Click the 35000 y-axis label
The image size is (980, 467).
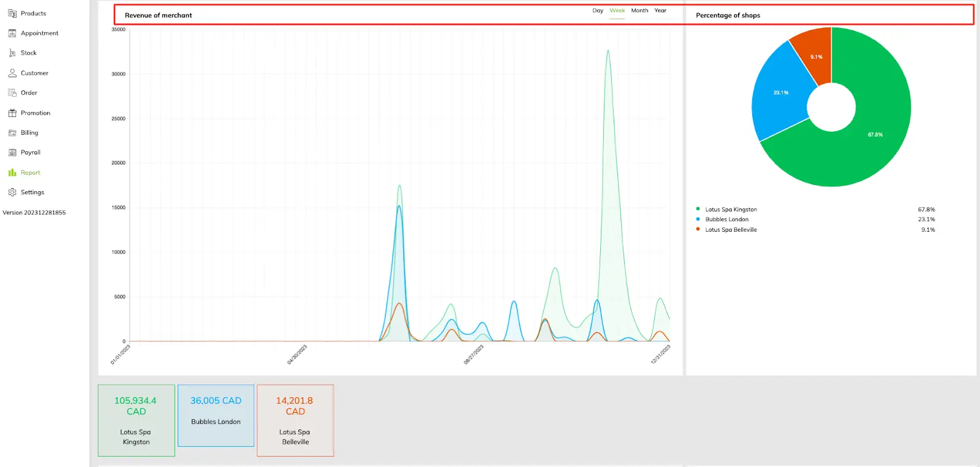118,29
